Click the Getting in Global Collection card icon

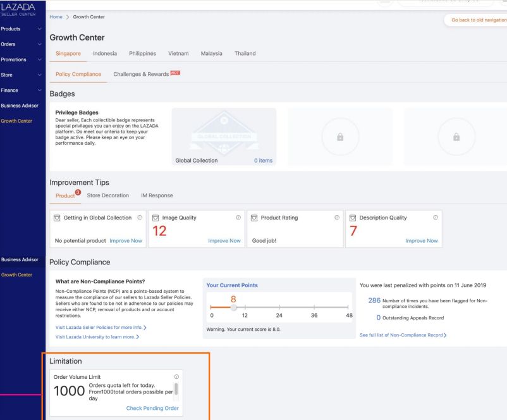click(57, 218)
